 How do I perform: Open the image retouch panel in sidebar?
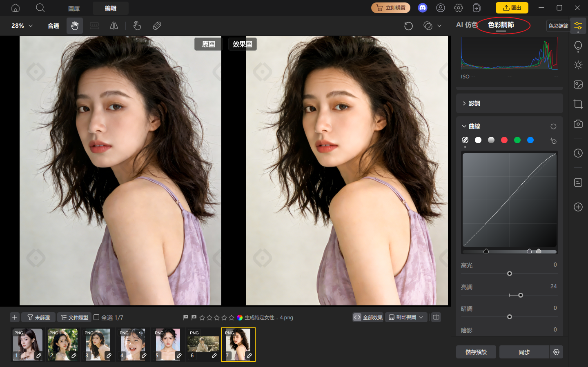578,85
